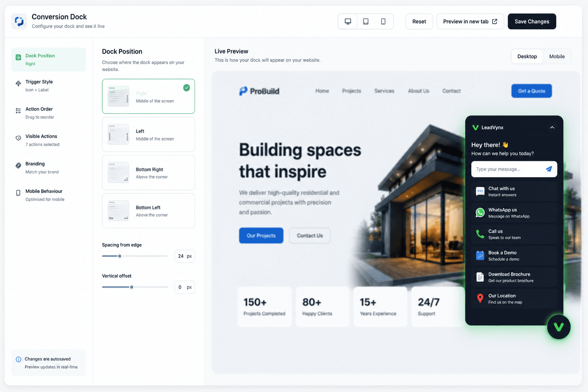Screen dimensions: 588x392
Task: Click Preview in new tab
Action: point(470,21)
